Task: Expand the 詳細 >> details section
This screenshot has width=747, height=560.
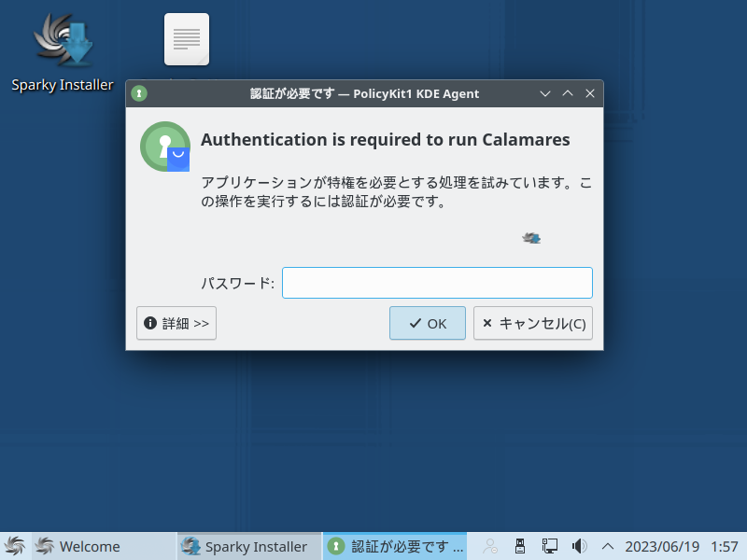Action: tap(176, 323)
